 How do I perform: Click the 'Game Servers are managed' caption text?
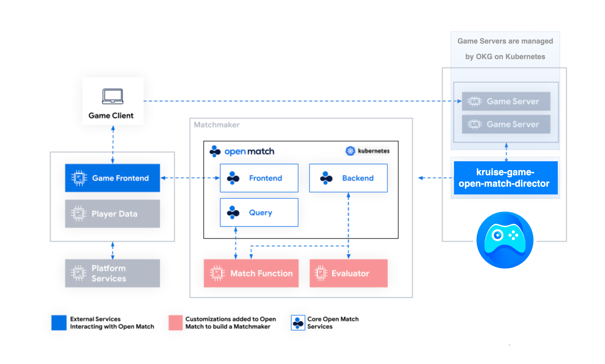click(x=505, y=41)
